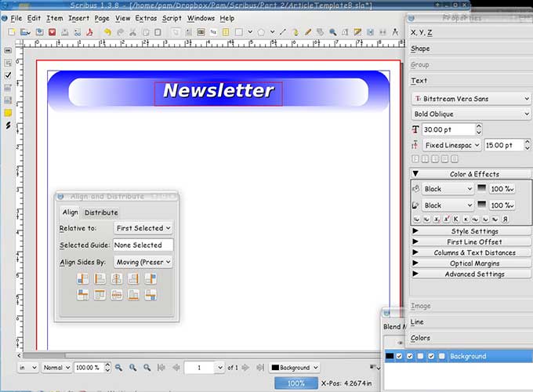Toggle second checkbox of Background layer
Viewport: 533px width, 392px height.
[x=411, y=356]
